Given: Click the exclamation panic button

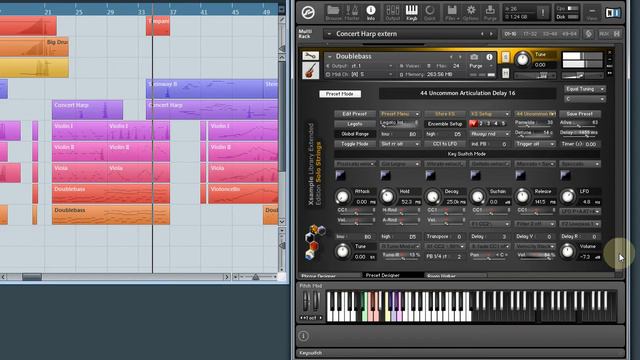Looking at the screenshot, I should point(542,13).
